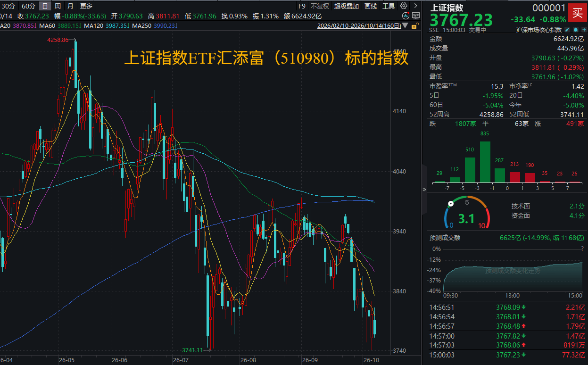Click the red 买 buy button
This screenshot has width=588, height=365.
point(577,13)
